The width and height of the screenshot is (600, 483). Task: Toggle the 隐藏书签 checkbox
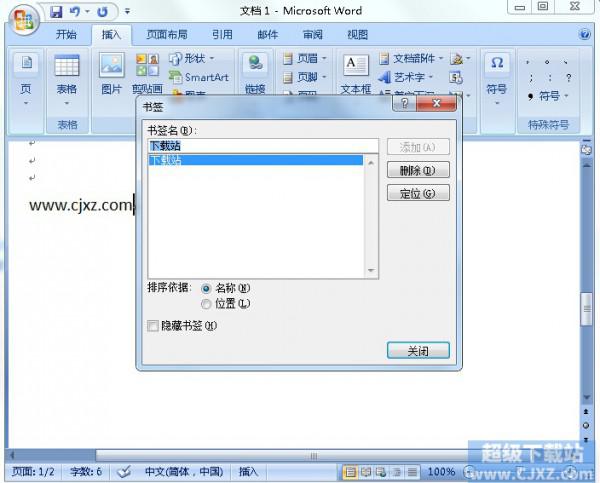click(x=153, y=326)
